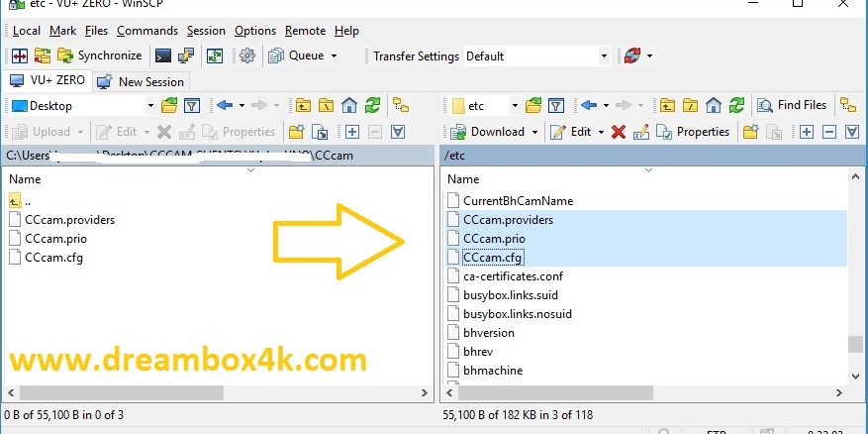Click the remote Rename icon
868x434 pixels.
tap(641, 132)
